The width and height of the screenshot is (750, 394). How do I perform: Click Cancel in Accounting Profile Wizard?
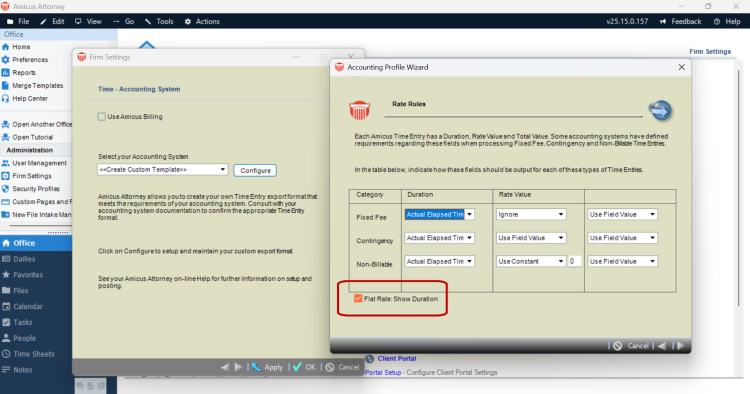click(631, 346)
